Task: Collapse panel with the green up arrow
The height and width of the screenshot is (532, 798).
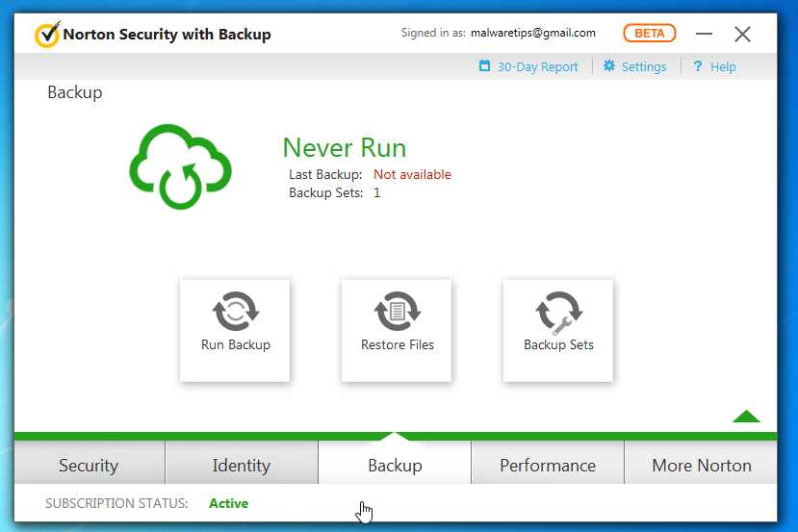Action: (746, 417)
